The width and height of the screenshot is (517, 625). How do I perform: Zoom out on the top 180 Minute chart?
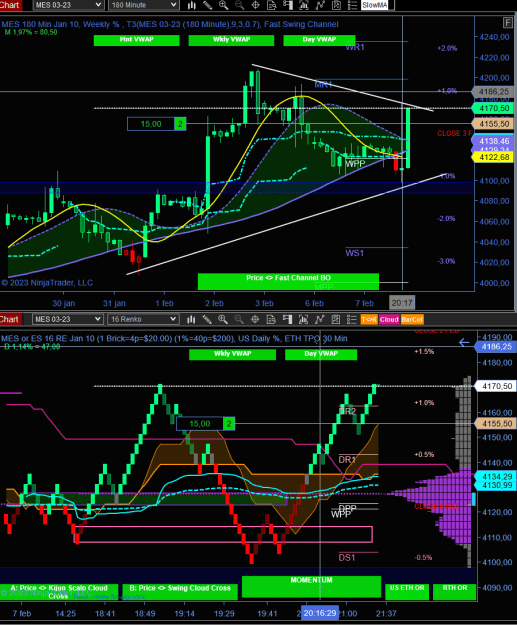pos(240,5)
